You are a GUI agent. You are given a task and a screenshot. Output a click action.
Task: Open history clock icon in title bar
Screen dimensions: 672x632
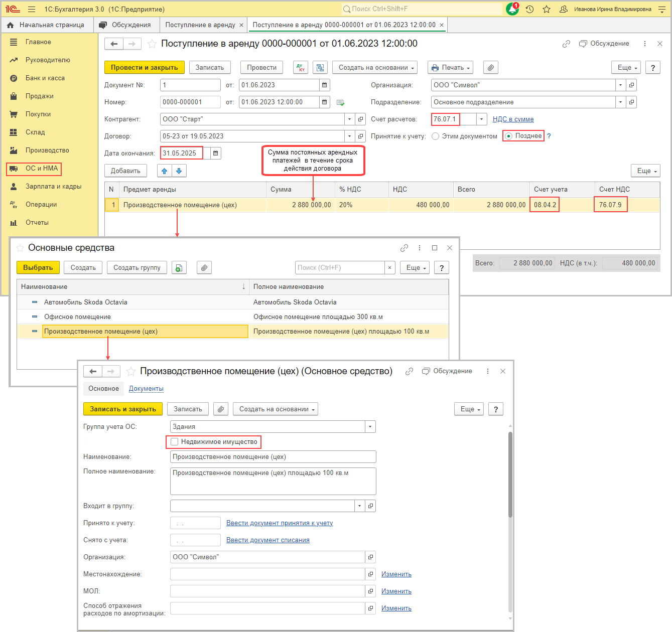click(529, 9)
